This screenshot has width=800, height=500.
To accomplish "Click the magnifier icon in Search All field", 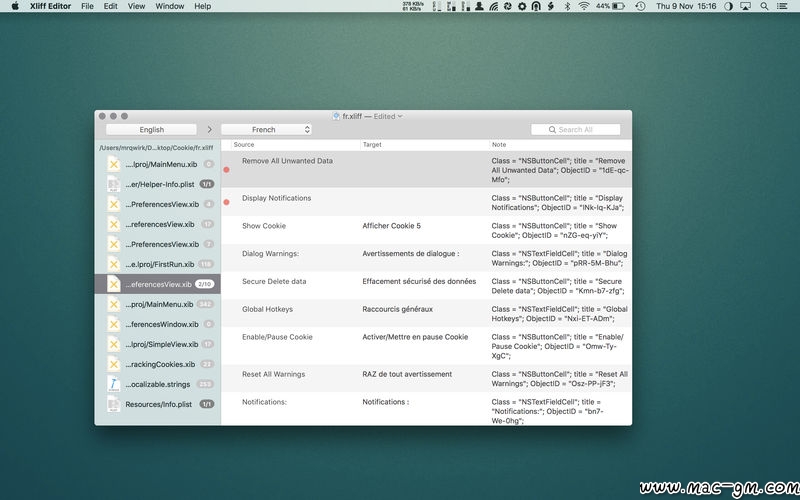I will coord(552,130).
